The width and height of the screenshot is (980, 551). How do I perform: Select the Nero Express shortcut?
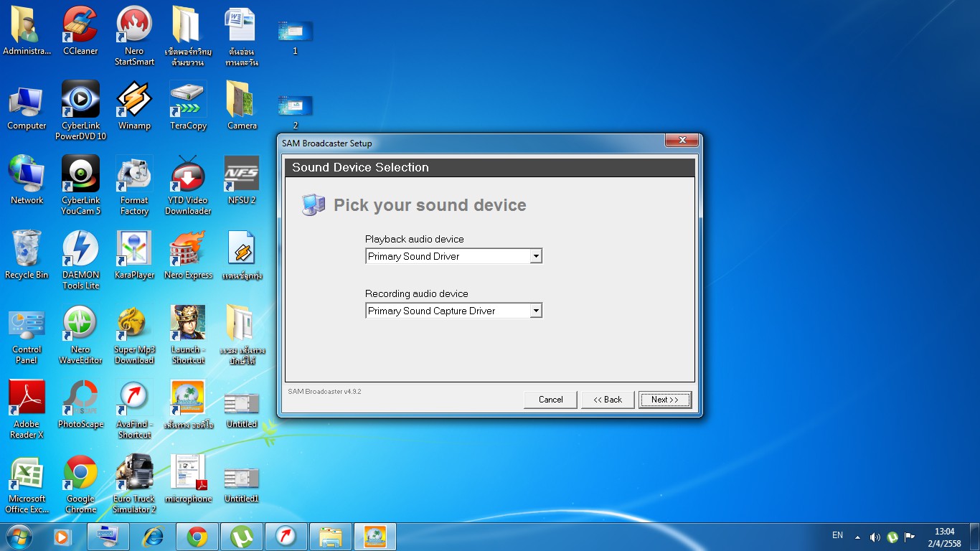188,255
